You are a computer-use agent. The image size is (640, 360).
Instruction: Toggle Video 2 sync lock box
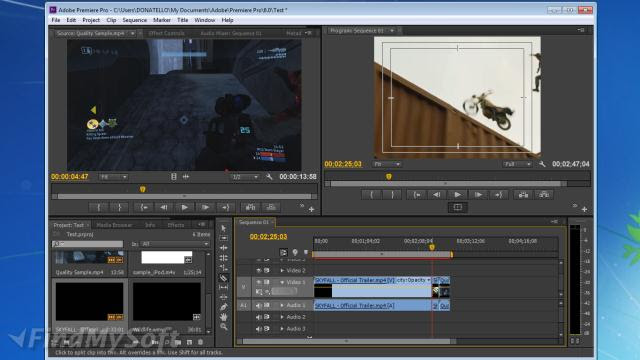coord(267,271)
